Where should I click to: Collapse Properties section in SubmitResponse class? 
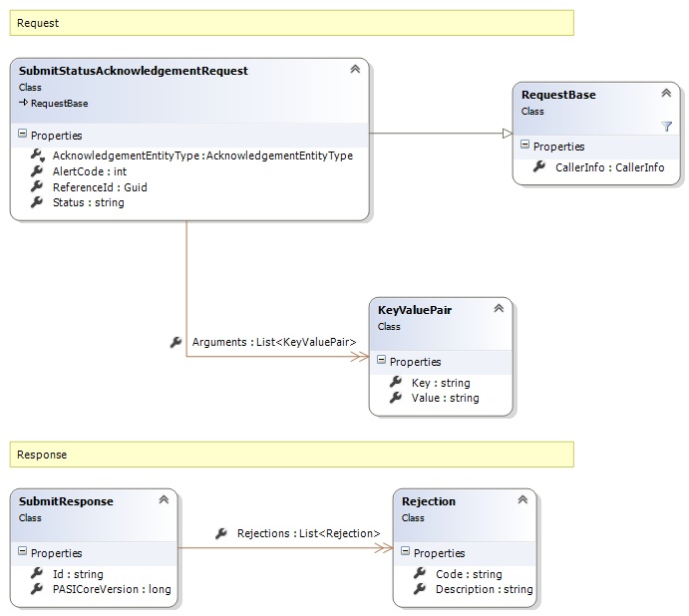(23, 553)
